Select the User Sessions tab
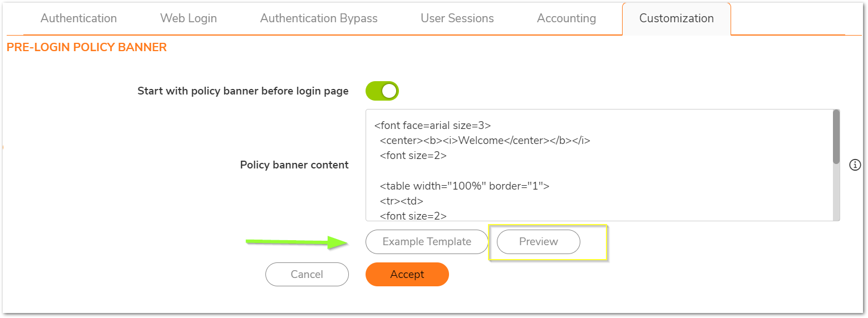This screenshot has height=318, width=868. point(457,18)
